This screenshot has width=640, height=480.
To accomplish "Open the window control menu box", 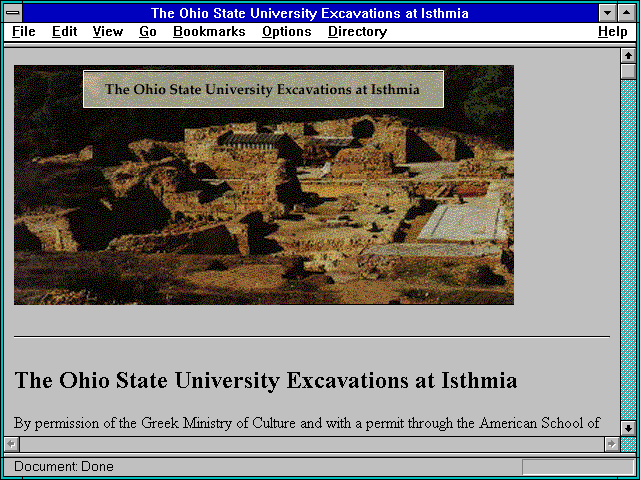I will pos(13,13).
